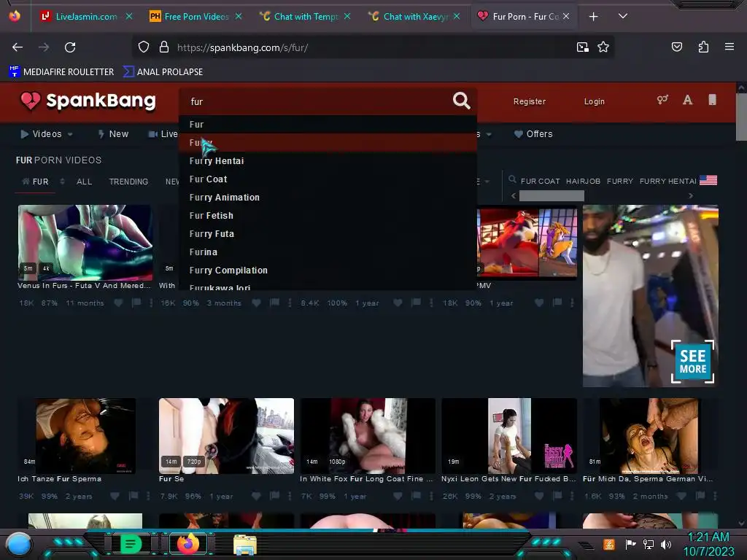Open the New videos nav link
This screenshot has width=747, height=560.
[x=113, y=134]
